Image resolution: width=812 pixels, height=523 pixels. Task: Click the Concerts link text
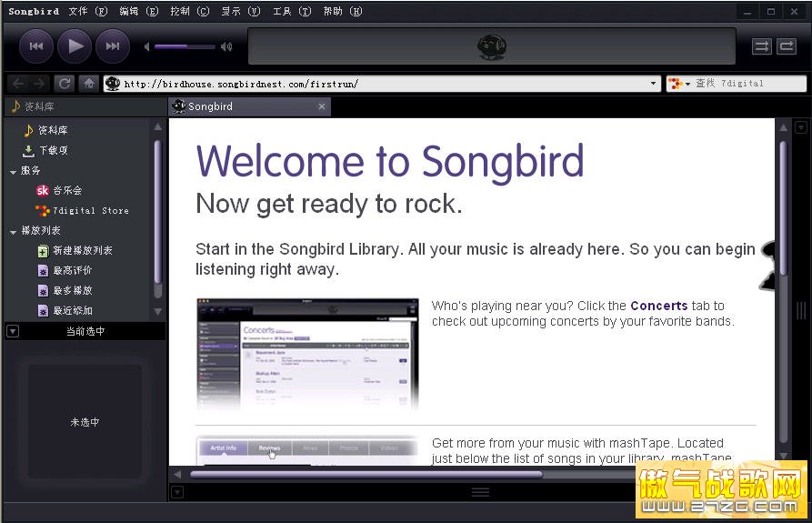(658, 306)
